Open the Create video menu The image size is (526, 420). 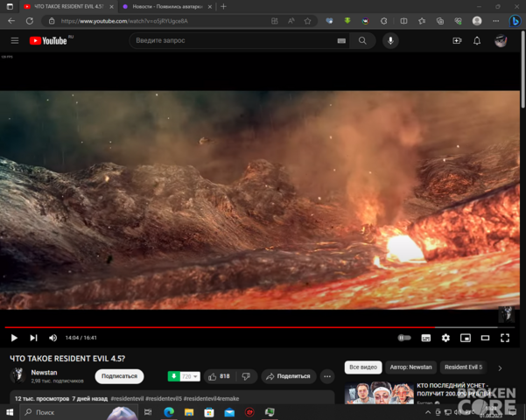pos(457,40)
